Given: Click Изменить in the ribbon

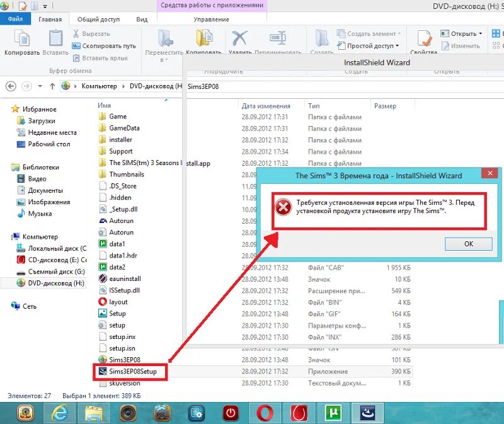Looking at the screenshot, I should [461, 46].
